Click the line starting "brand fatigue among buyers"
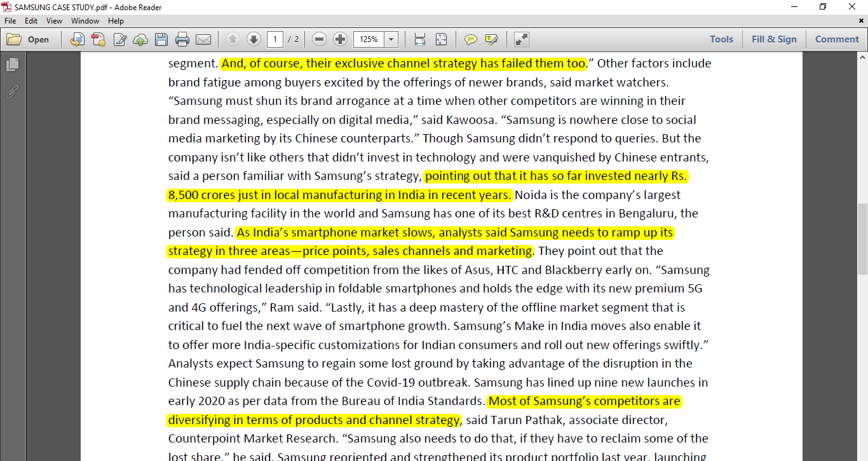 [x=418, y=82]
